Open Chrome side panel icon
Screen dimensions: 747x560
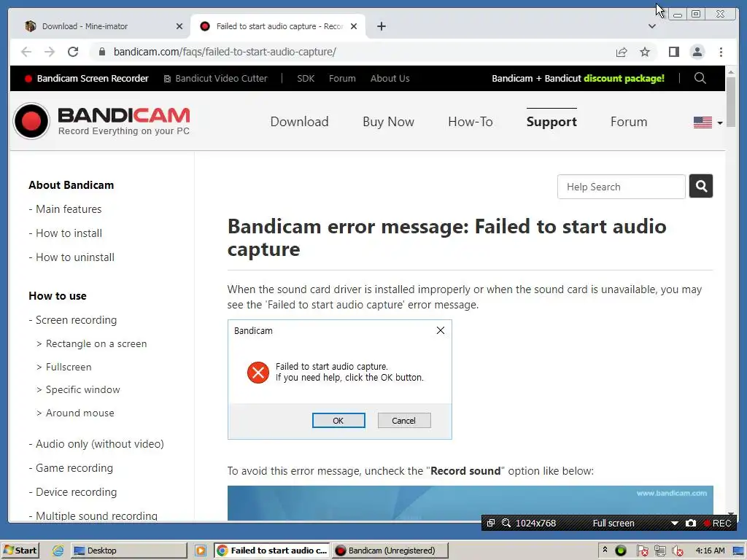pyautogui.click(x=673, y=52)
